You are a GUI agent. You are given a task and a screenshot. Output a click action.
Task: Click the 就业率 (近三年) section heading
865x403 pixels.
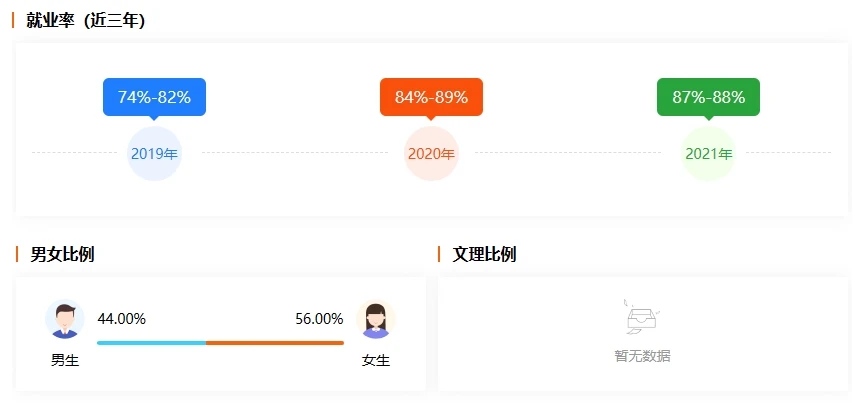pyautogui.click(x=86, y=21)
